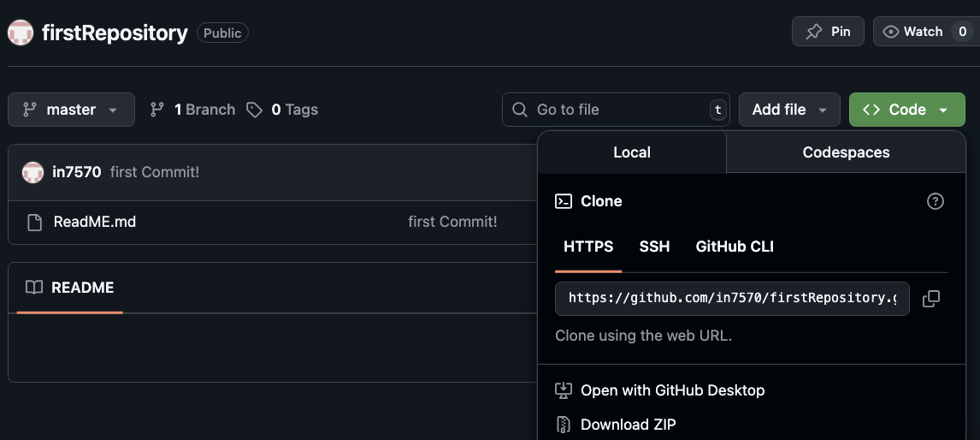Toggle the green Code dropdown button

[906, 110]
